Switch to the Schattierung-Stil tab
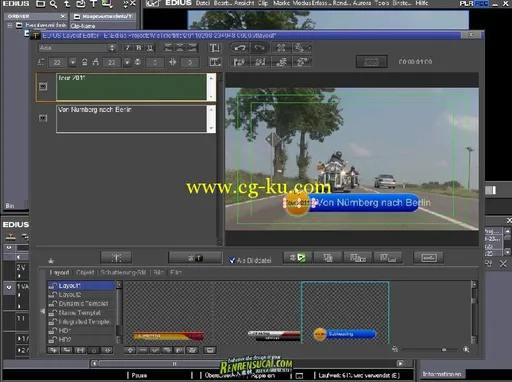 pos(123,272)
